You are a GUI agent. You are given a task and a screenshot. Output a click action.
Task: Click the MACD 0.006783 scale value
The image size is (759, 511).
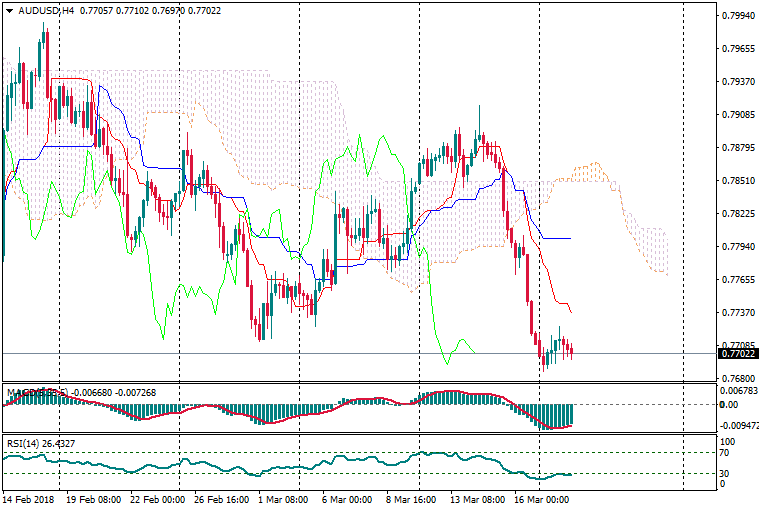point(738,391)
